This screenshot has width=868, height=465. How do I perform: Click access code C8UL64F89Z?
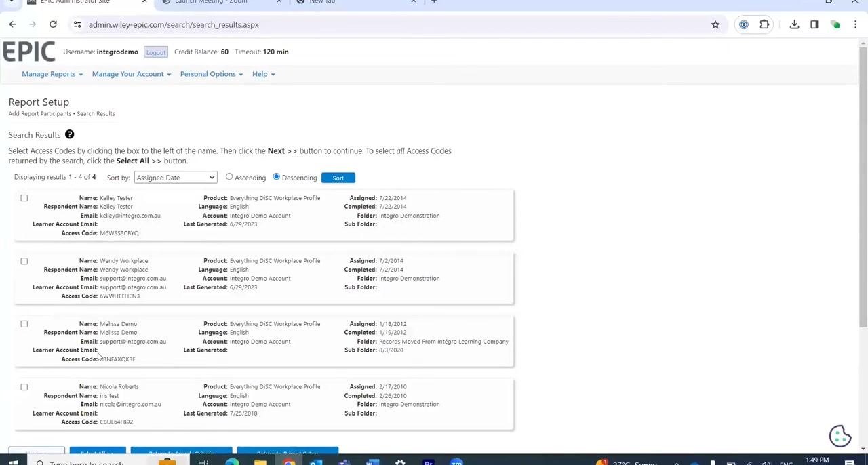117,422
